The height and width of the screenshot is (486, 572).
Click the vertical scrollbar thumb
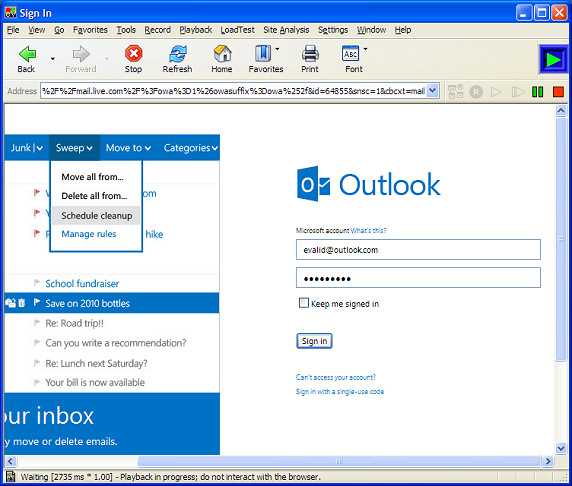[x=561, y=239]
